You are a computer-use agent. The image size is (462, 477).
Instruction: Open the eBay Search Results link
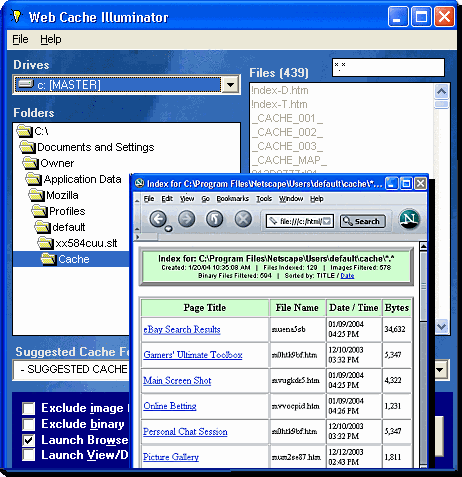tap(182, 329)
